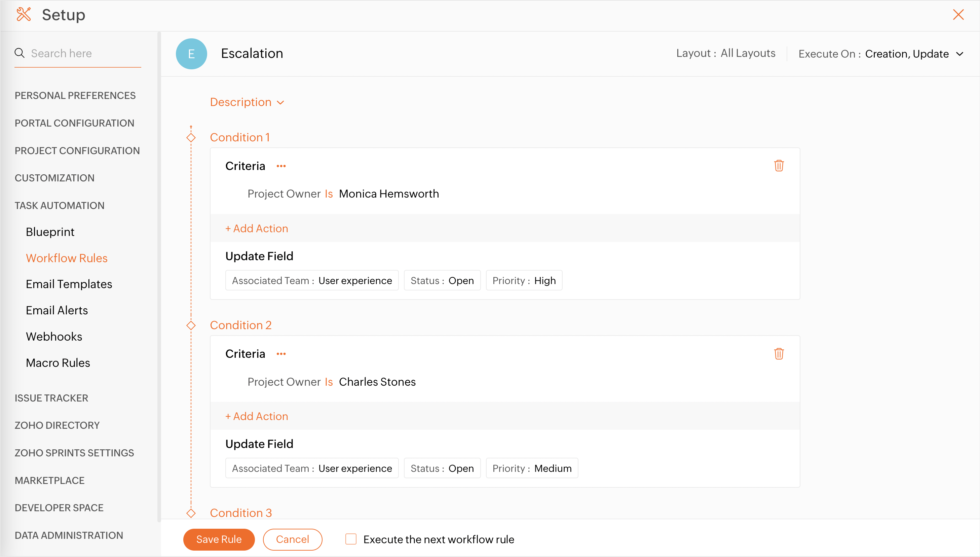Image resolution: width=980 pixels, height=557 pixels.
Task: Click Condition 1 Associated Team chip
Action: [312, 280]
